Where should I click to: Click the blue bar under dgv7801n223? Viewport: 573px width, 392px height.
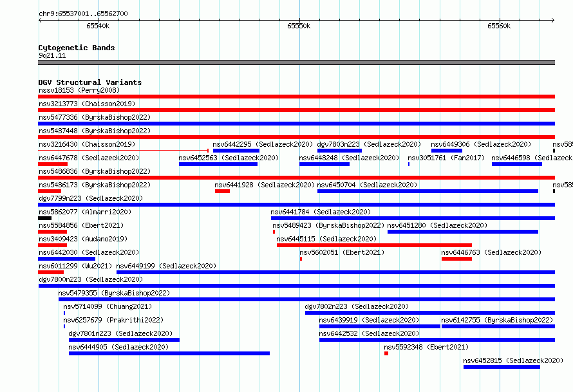click(124, 340)
